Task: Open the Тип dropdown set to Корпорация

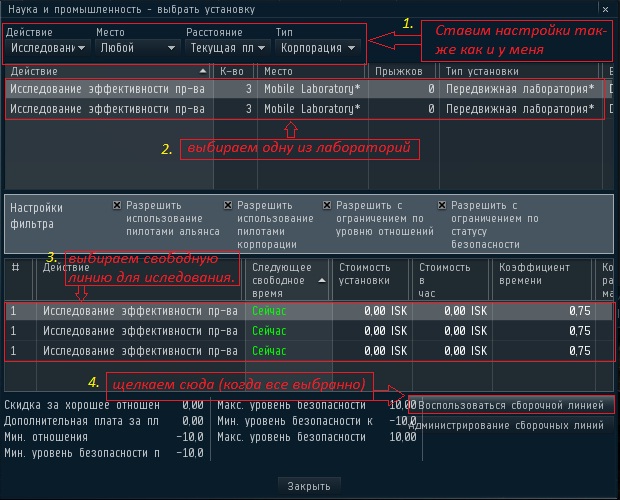Action: (x=318, y=48)
